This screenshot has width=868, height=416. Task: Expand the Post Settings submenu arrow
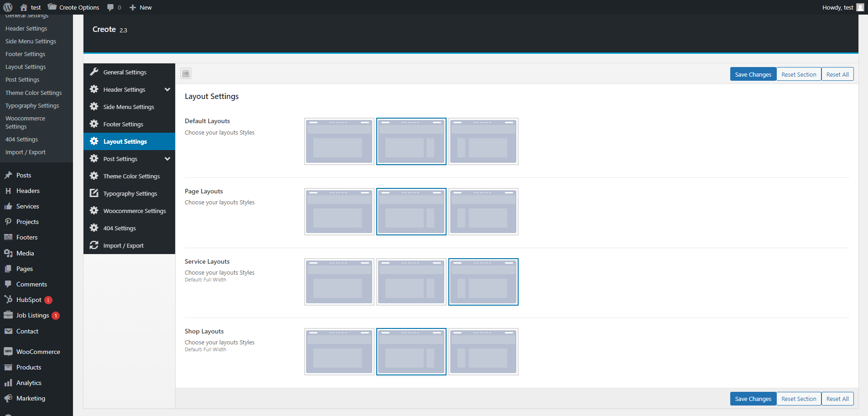(167, 159)
